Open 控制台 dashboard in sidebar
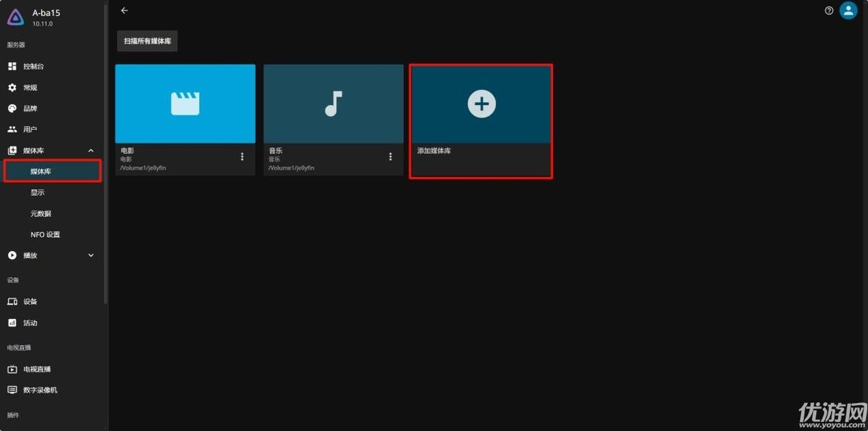Screen dimensions: 868x431 [x=34, y=66]
